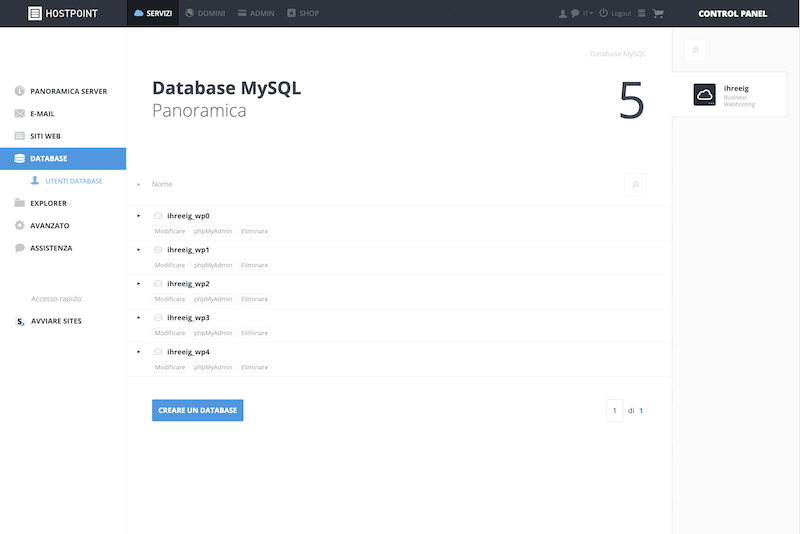This screenshot has height=534, width=800.
Task: Click the page number input field
Action: (615, 411)
